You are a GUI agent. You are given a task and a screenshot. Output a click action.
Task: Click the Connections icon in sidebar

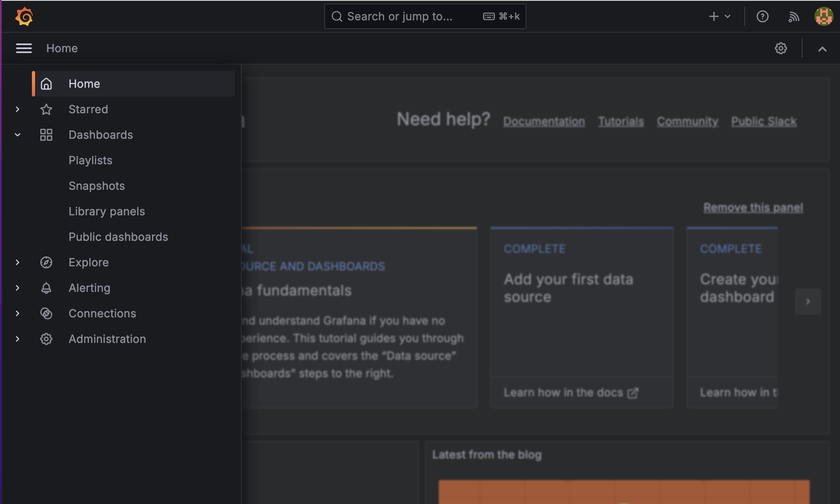tap(46, 313)
